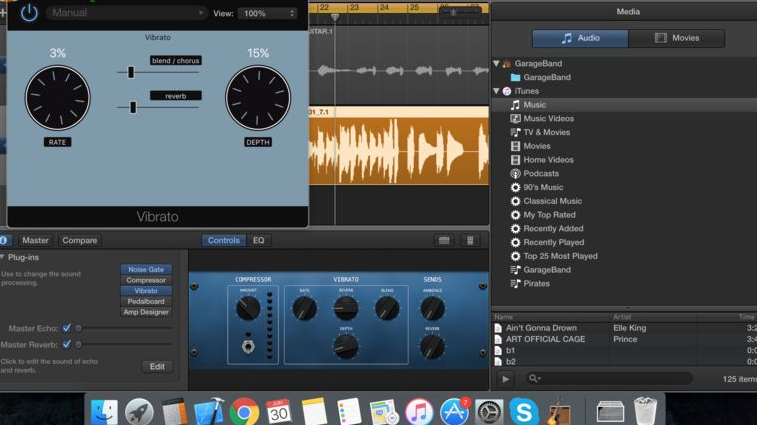
Task: Uncheck the Master Echo checkbox
Action: [x=67, y=328]
